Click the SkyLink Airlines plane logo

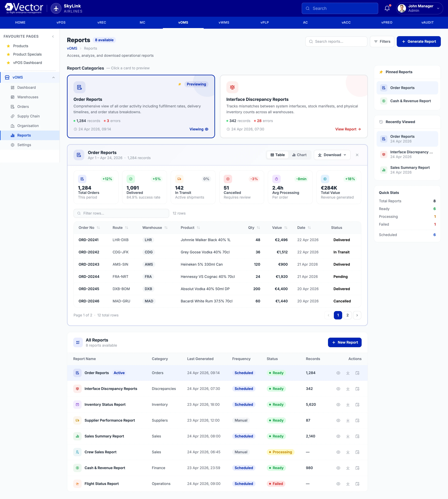tap(56, 8)
